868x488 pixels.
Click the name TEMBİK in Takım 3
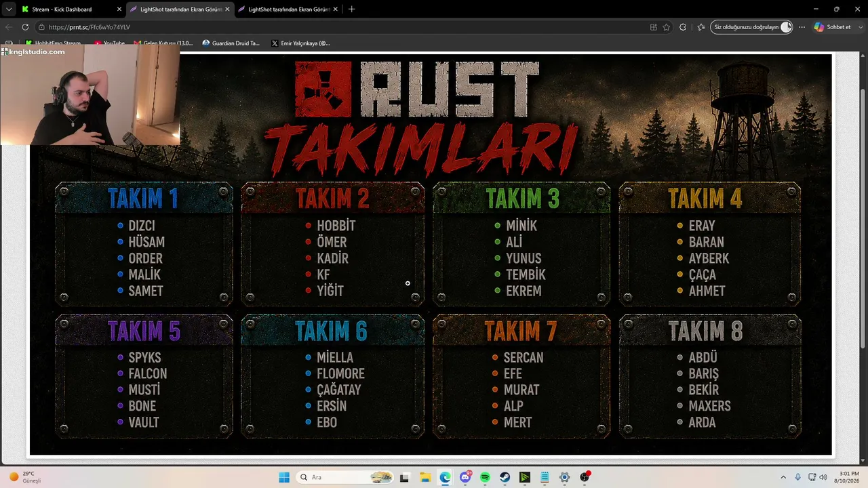pos(526,274)
